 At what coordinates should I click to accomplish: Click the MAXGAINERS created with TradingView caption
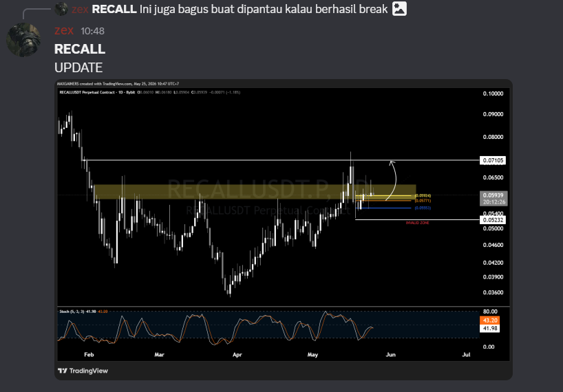(x=118, y=84)
